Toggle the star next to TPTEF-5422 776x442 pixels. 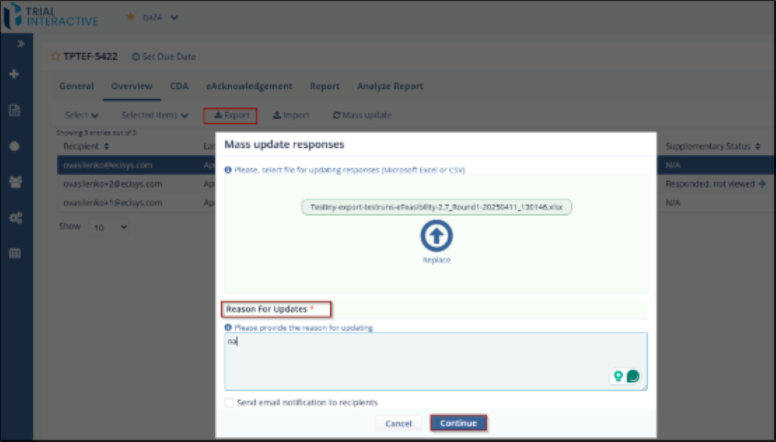[55, 56]
